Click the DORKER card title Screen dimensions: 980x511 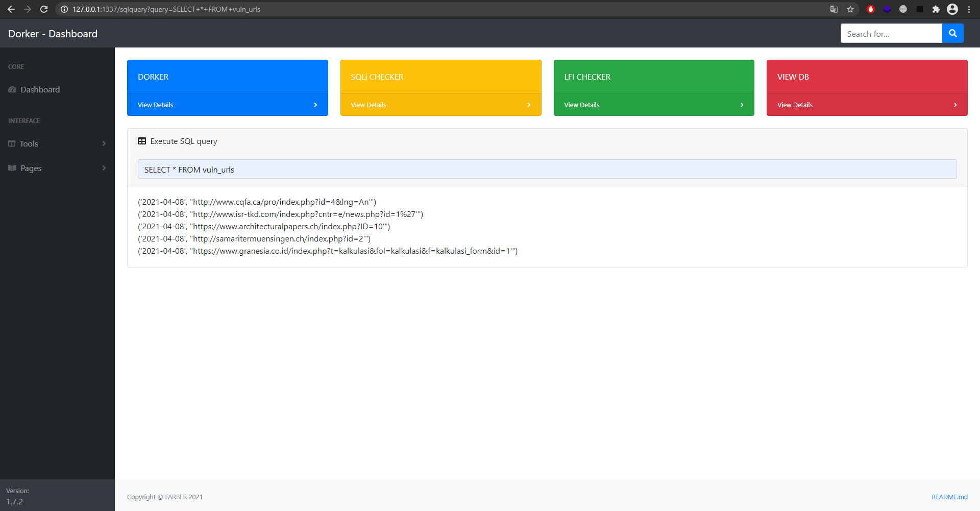click(153, 77)
